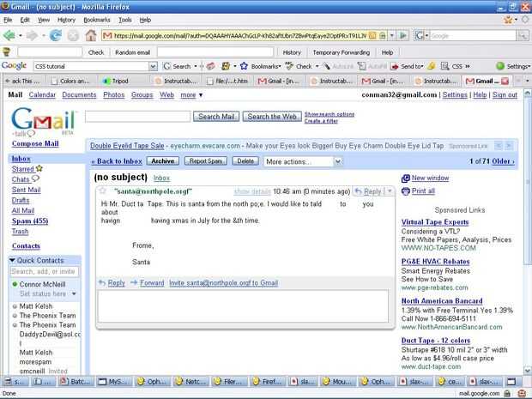
Task: Toggle the star next to Starred label
Action: tap(39, 168)
